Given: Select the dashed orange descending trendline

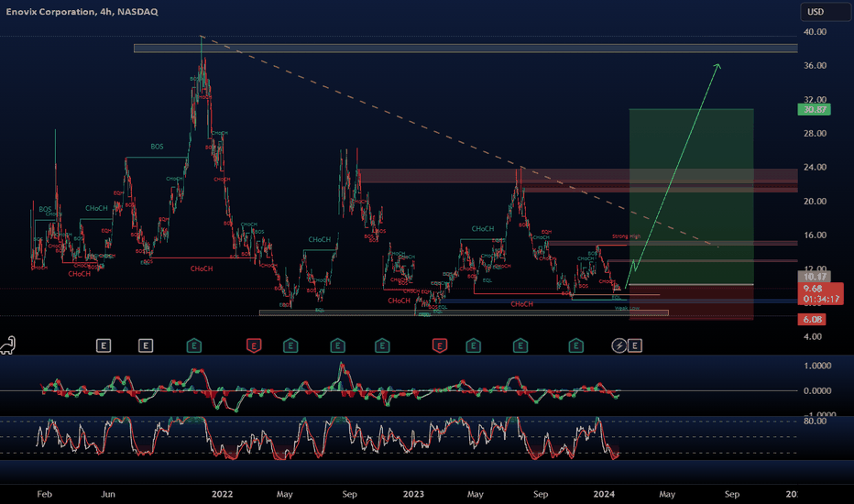Looking at the screenshot, I should tap(460, 142).
